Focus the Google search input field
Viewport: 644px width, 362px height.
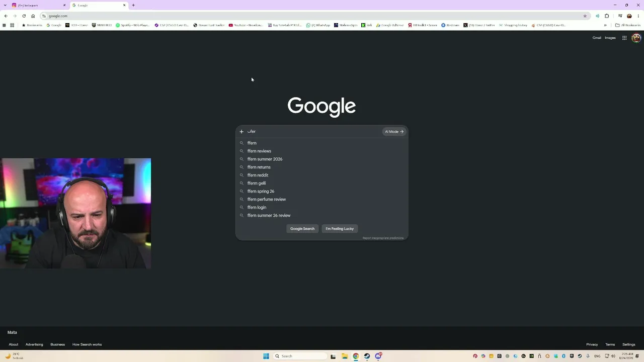coord(314,132)
